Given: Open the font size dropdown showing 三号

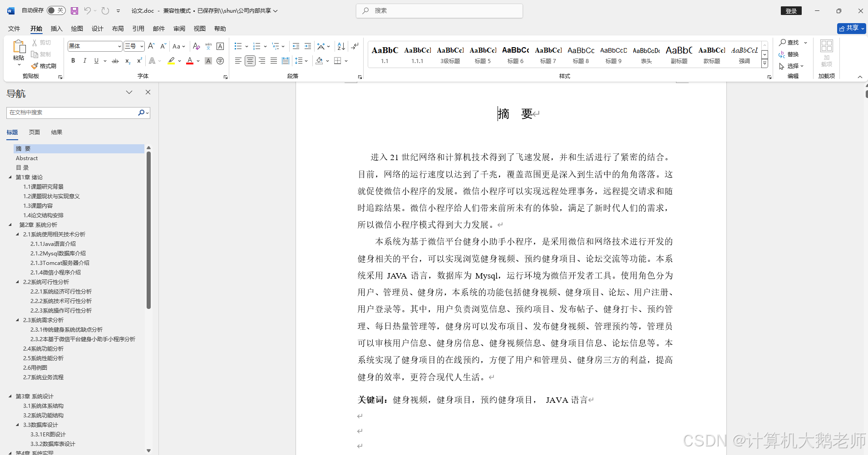Looking at the screenshot, I should coord(142,46).
